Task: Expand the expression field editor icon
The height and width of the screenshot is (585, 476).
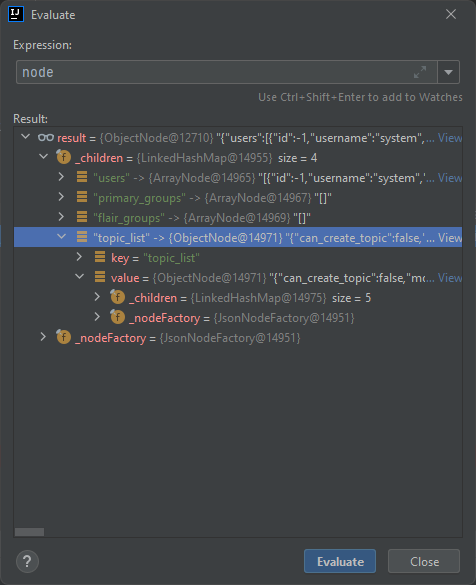Action: pos(420,72)
